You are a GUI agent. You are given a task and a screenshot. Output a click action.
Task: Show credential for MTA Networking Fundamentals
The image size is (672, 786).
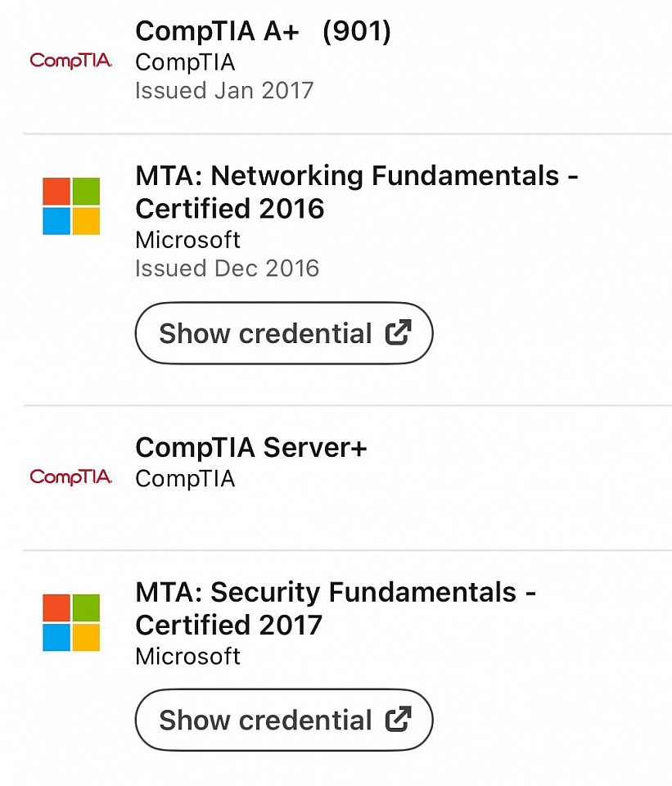[x=284, y=333]
